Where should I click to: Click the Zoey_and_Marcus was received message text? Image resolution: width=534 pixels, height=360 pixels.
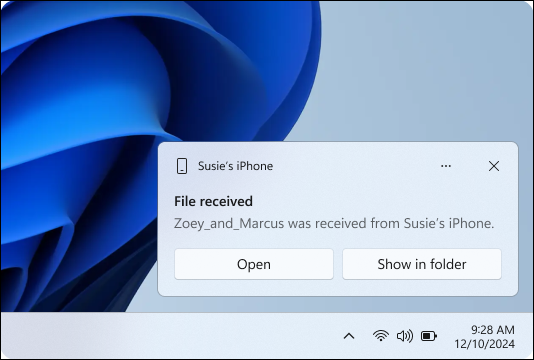(334, 224)
